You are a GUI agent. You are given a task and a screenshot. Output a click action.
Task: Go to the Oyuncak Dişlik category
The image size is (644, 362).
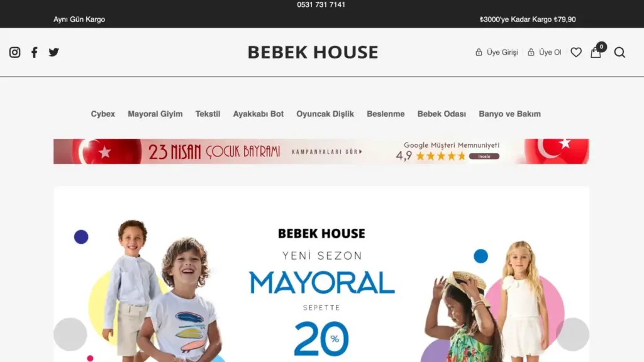(x=325, y=114)
